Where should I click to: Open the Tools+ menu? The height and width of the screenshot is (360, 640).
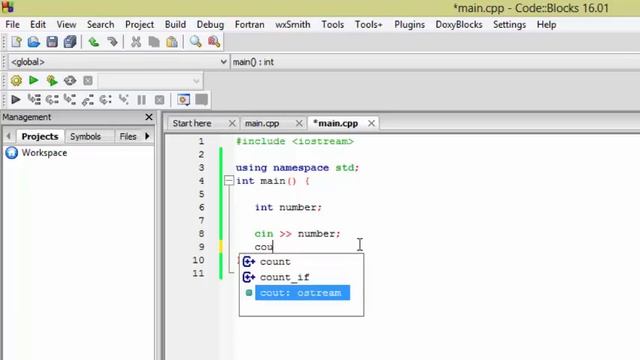[x=369, y=24]
